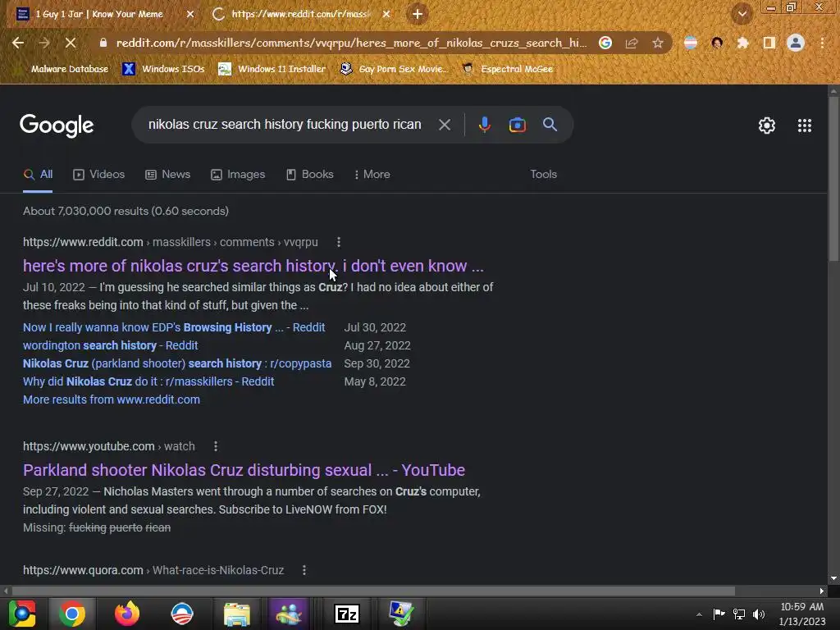
Task: Open 'Now I really wanna know EDP's Browsing History' link
Action: click(x=174, y=327)
